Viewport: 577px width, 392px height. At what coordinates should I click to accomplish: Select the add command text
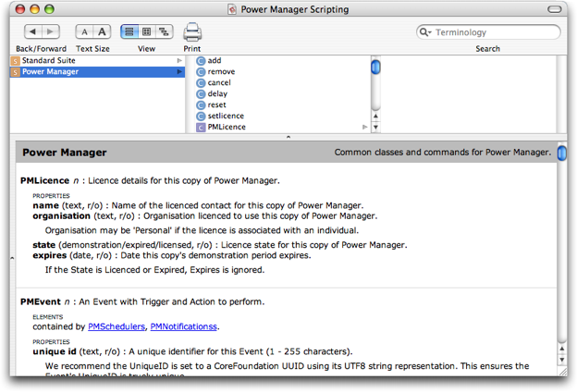point(215,60)
